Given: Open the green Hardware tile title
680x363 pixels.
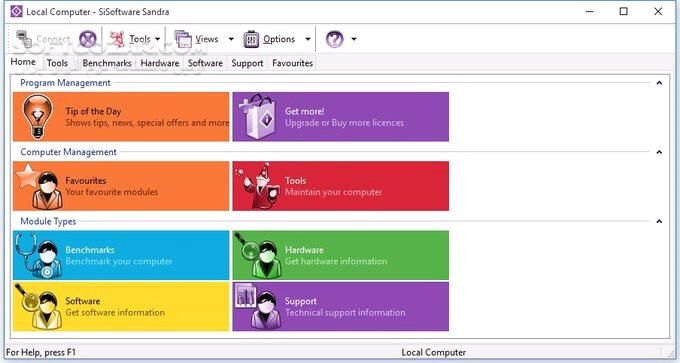Looking at the screenshot, I should [x=304, y=250].
